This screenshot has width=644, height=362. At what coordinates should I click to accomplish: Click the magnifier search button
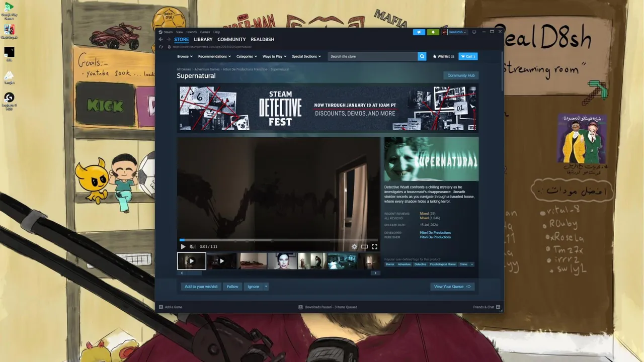[x=422, y=56]
